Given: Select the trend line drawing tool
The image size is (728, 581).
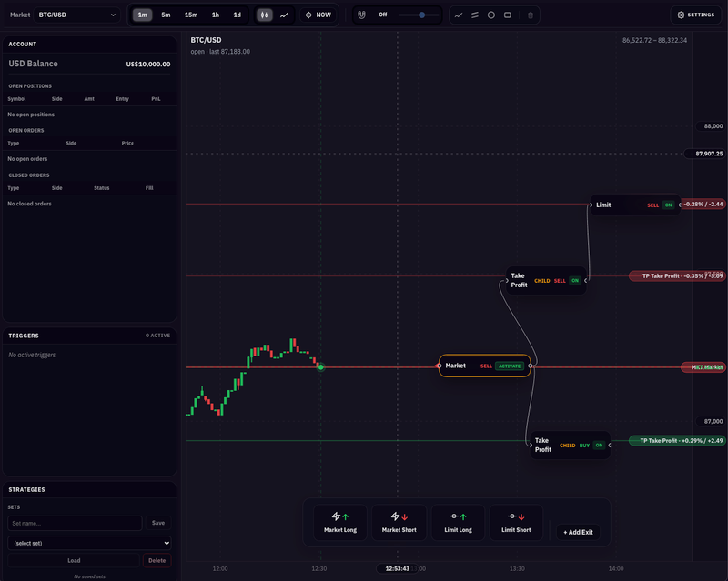Looking at the screenshot, I should pyautogui.click(x=458, y=15).
